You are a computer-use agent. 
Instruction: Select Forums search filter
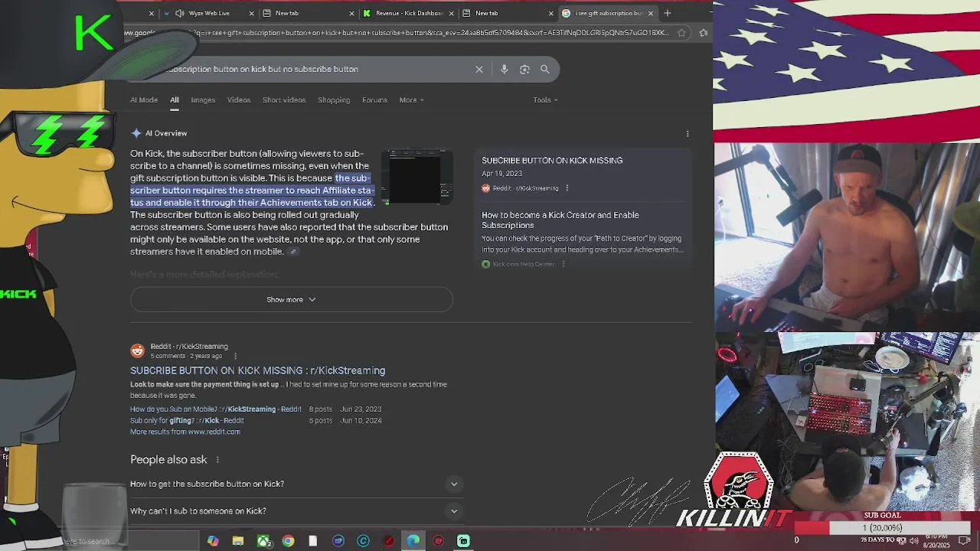(x=374, y=100)
